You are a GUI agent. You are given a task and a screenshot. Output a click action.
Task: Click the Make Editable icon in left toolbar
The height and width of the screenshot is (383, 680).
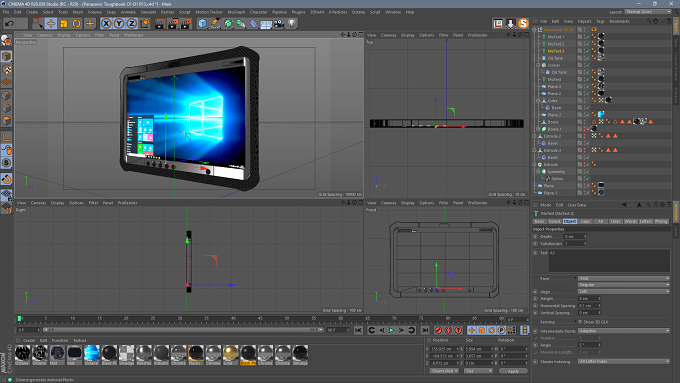coord(6,40)
